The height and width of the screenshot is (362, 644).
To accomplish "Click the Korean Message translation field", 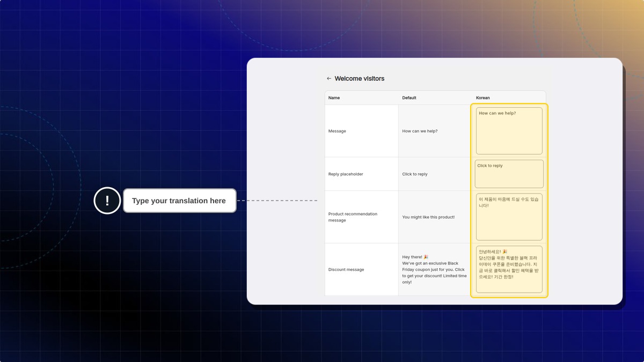I will point(509,131).
